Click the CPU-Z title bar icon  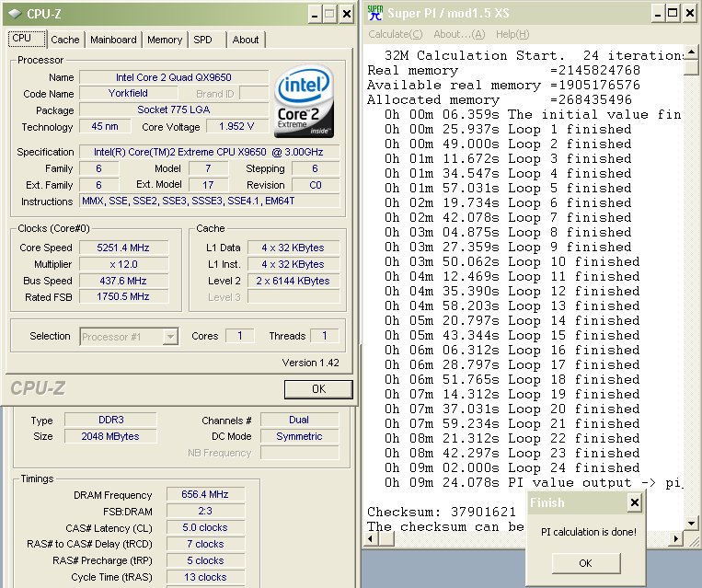[15, 14]
